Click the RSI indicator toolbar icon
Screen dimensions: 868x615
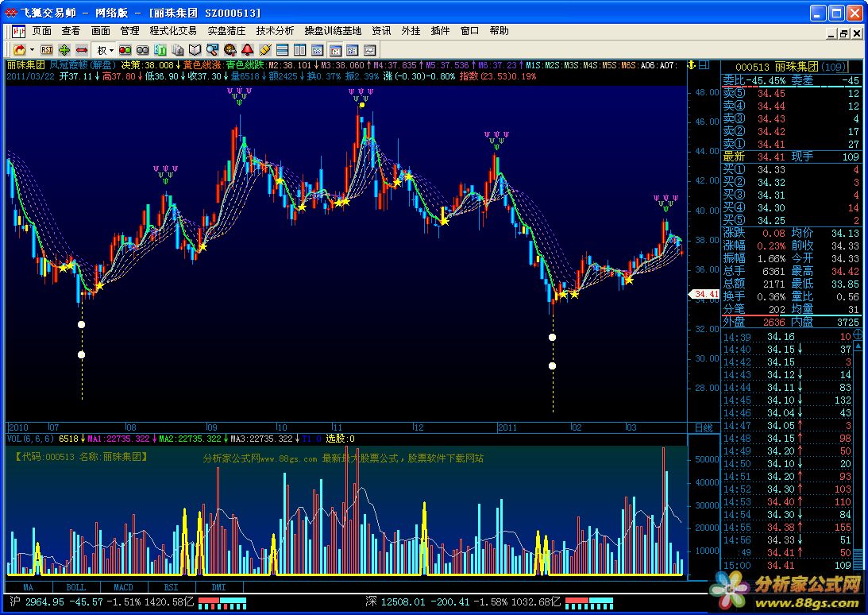point(47,50)
